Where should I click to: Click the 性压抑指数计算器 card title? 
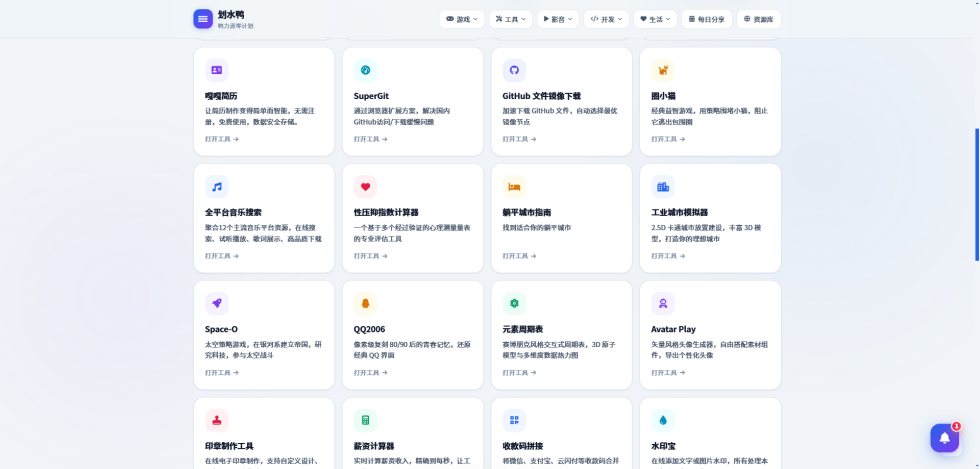(386, 213)
